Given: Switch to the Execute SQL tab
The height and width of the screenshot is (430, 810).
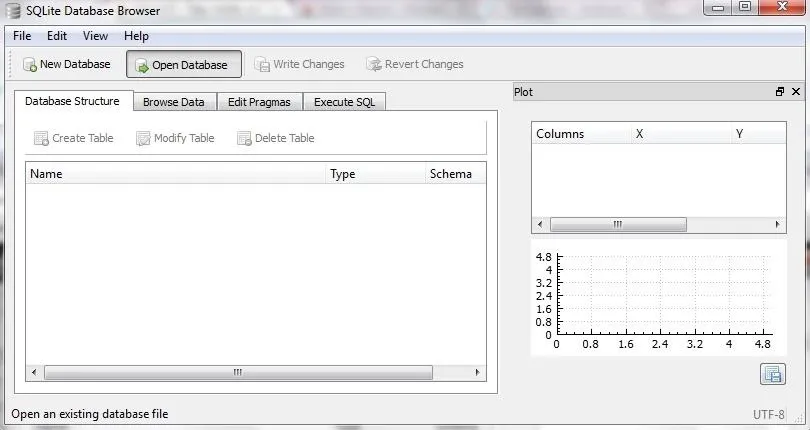Looking at the screenshot, I should tap(345, 102).
